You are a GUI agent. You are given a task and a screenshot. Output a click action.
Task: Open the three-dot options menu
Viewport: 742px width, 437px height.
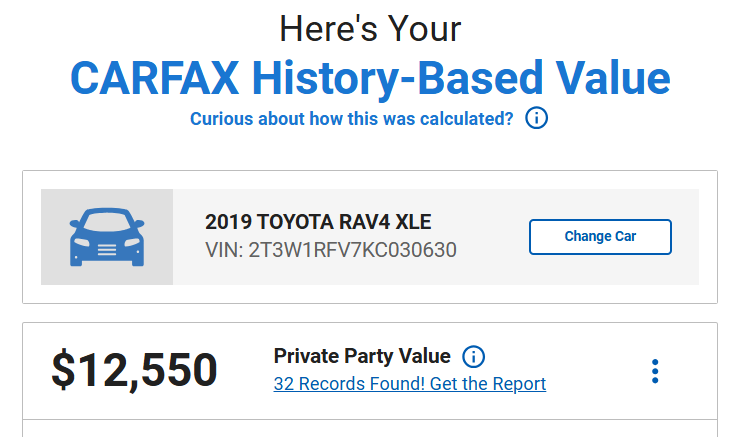[x=655, y=371]
